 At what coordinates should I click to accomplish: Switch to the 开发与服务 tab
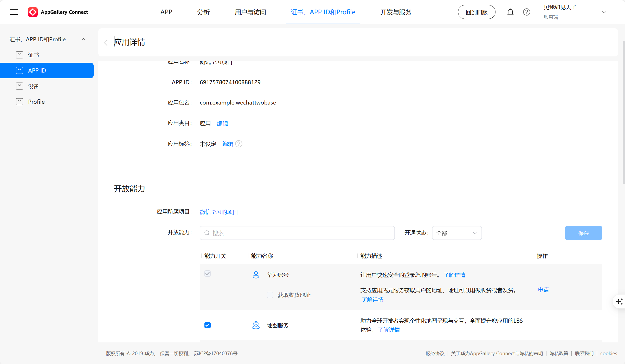pos(396,12)
